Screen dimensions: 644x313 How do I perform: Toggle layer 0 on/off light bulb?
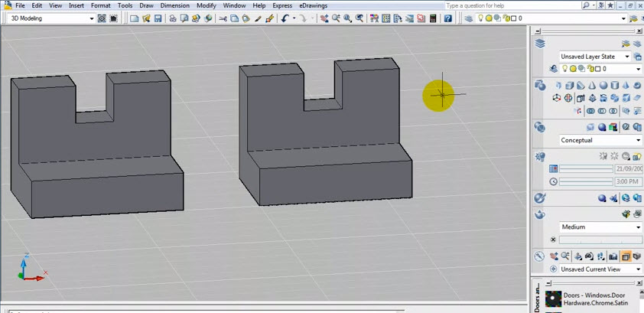[565, 69]
